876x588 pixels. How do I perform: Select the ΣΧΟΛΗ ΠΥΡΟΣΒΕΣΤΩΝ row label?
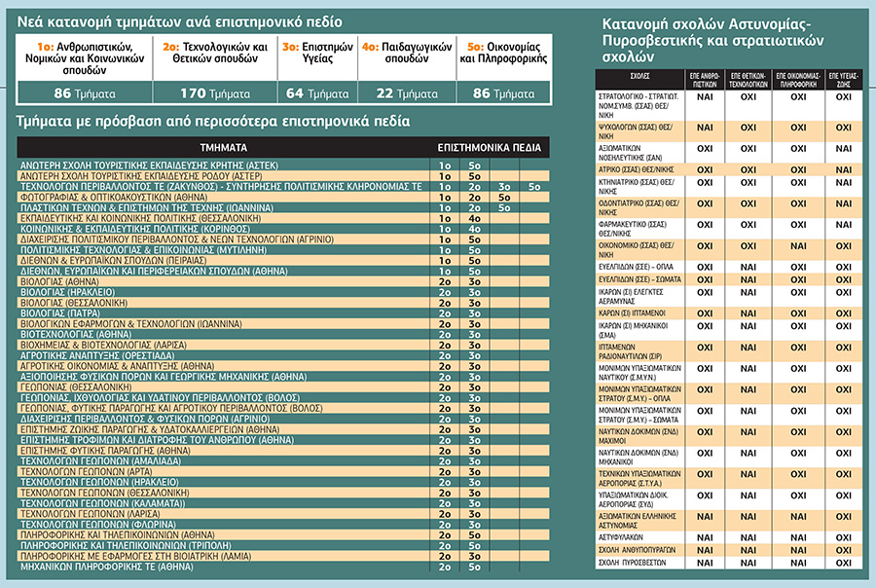pos(632,563)
